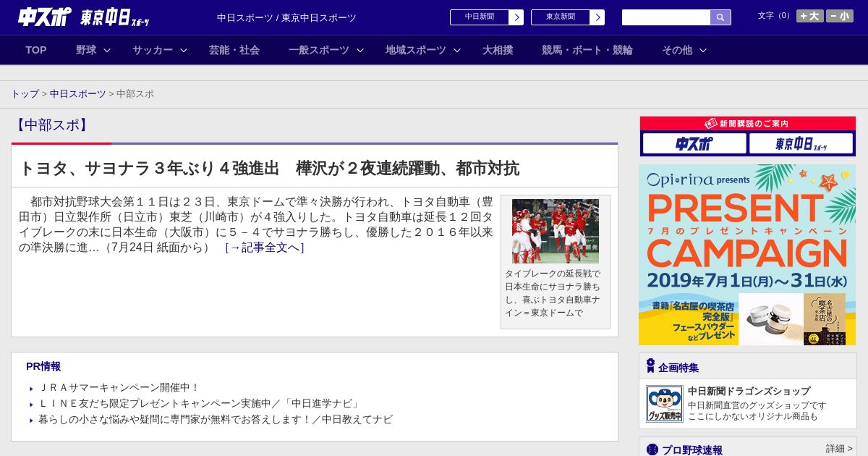This screenshot has height=456, width=868.
Task: Click the 東京中日スポーツ logo in header
Action: pyautogui.click(x=115, y=18)
